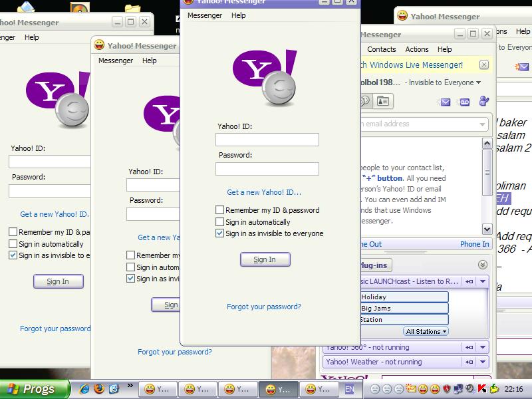The width and height of the screenshot is (532, 399).
Task: Click the starred mail icon in rightmost window
Action: click(522, 67)
